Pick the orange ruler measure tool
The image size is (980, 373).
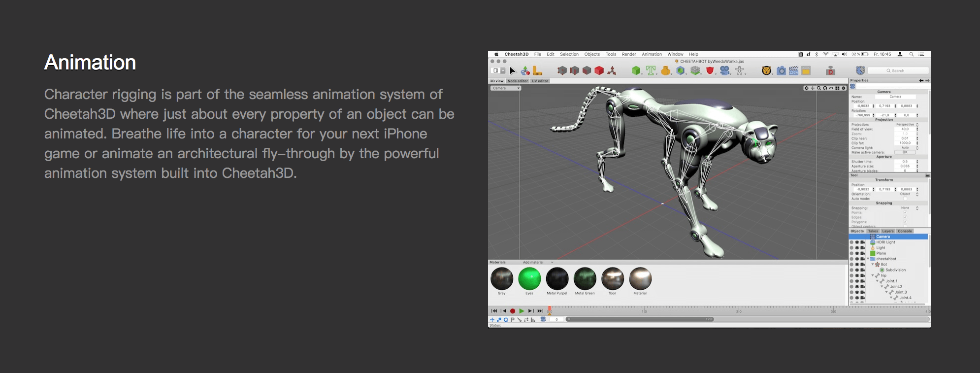pyautogui.click(x=537, y=71)
